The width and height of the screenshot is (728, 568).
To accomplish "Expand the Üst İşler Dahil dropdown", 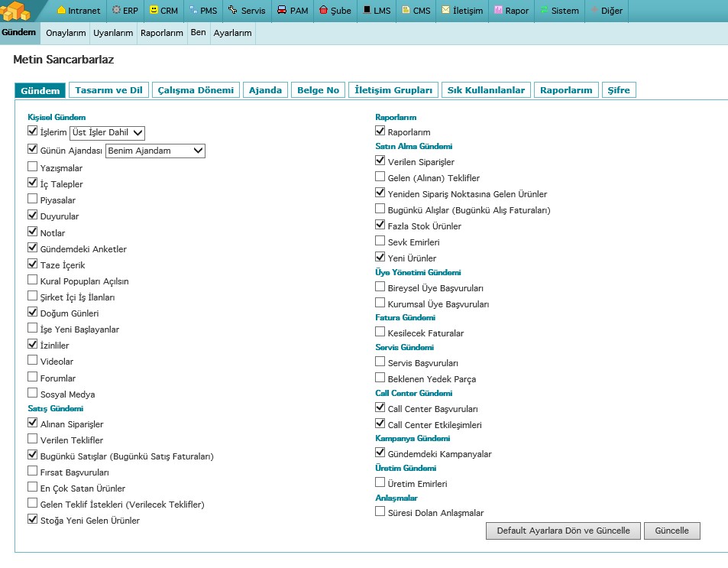I will pyautogui.click(x=107, y=132).
